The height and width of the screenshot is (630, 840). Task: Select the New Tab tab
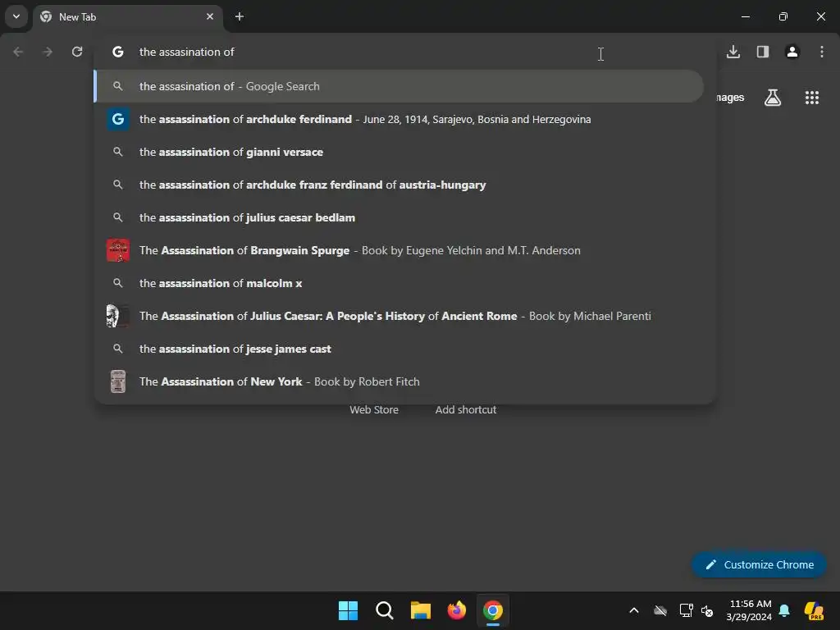coord(127,16)
